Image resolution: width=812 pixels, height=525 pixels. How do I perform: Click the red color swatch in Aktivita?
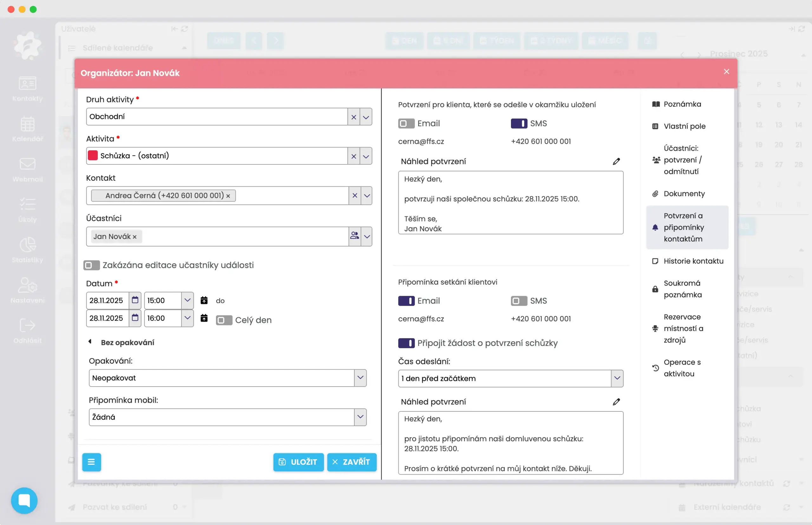[93, 156]
